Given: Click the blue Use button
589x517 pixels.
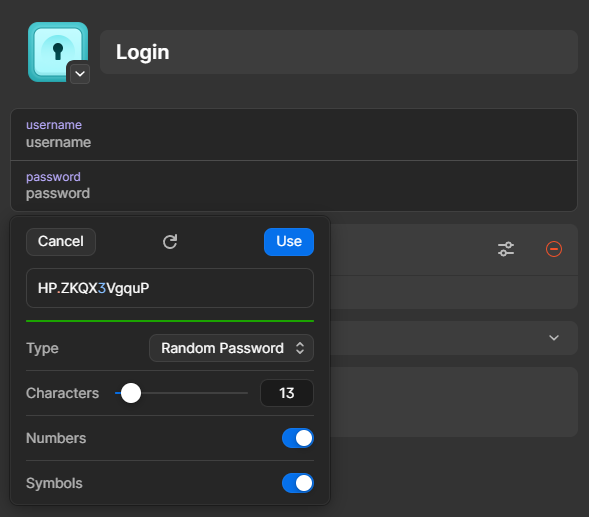Looking at the screenshot, I should 289,242.
